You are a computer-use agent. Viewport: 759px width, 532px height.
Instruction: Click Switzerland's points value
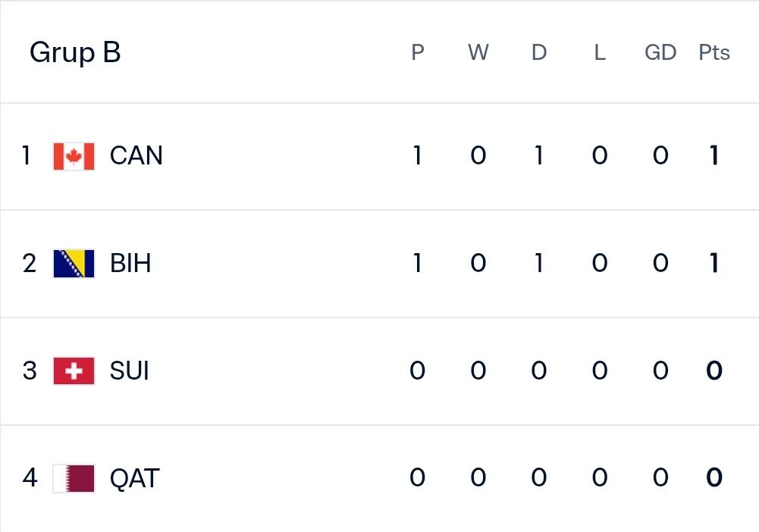point(714,371)
